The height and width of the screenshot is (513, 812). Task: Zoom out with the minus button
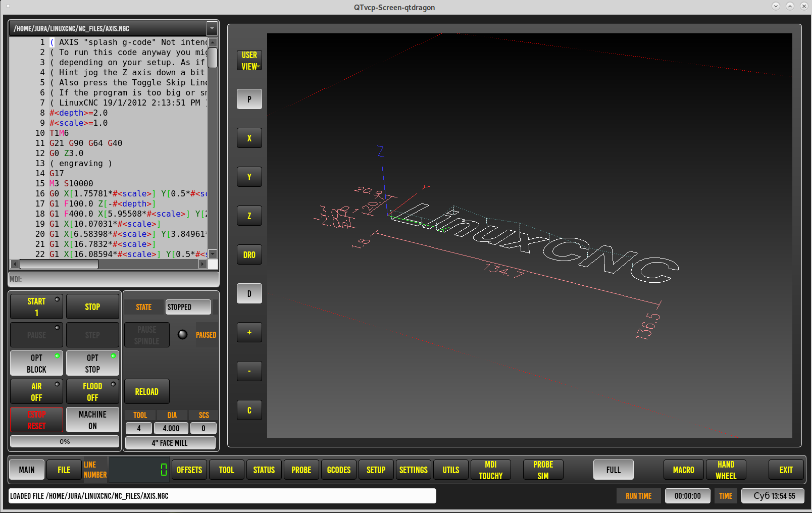click(x=249, y=371)
